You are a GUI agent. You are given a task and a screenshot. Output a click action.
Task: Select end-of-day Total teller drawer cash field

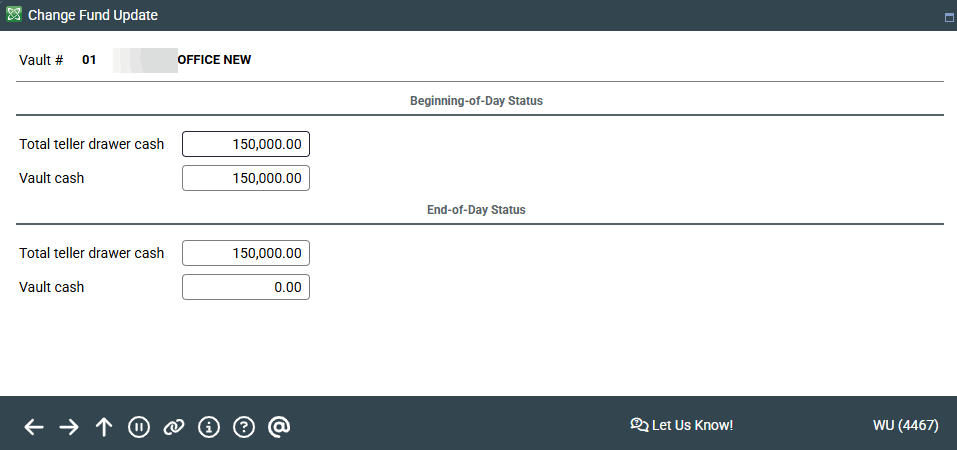point(246,253)
